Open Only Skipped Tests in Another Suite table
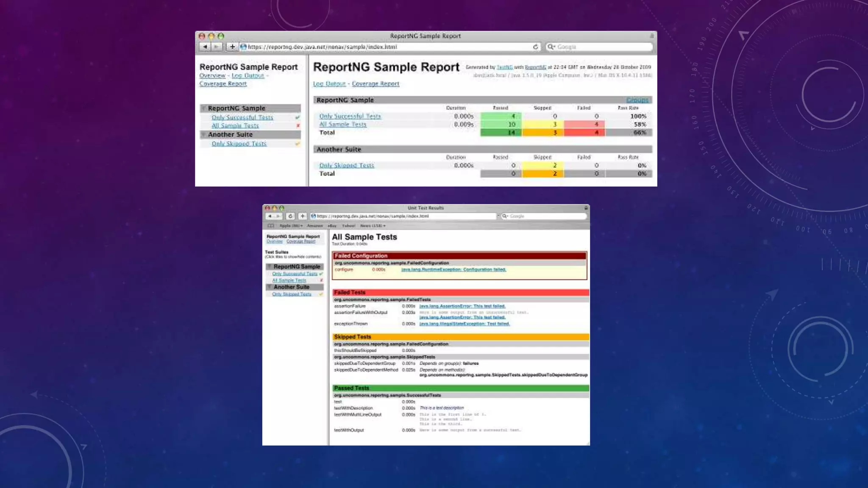Viewport: 868px width, 488px height. 347,165
